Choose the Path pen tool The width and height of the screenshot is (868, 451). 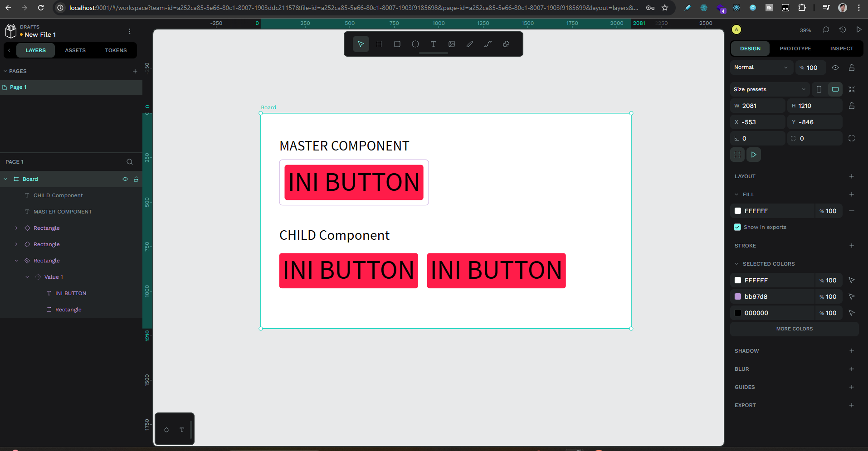pos(488,44)
